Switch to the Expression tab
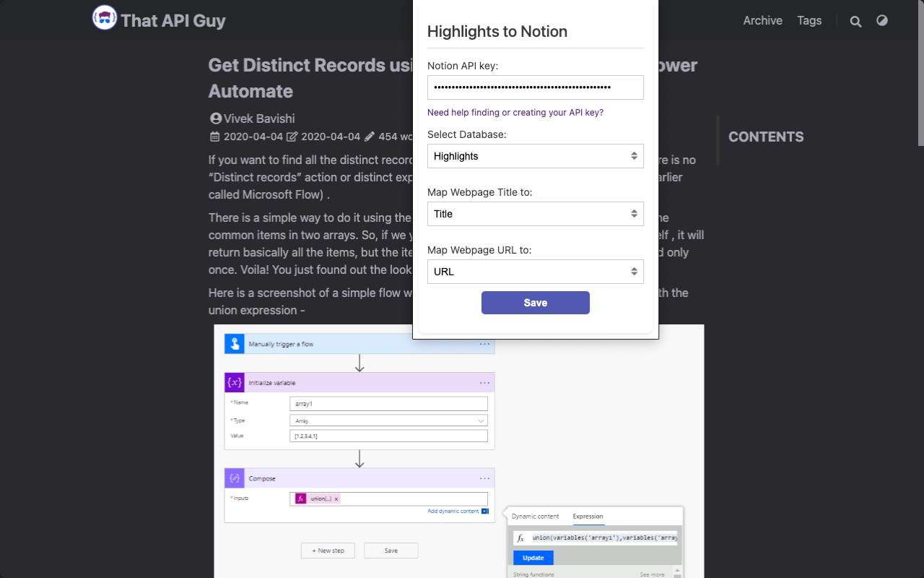This screenshot has width=924, height=578. 588,517
